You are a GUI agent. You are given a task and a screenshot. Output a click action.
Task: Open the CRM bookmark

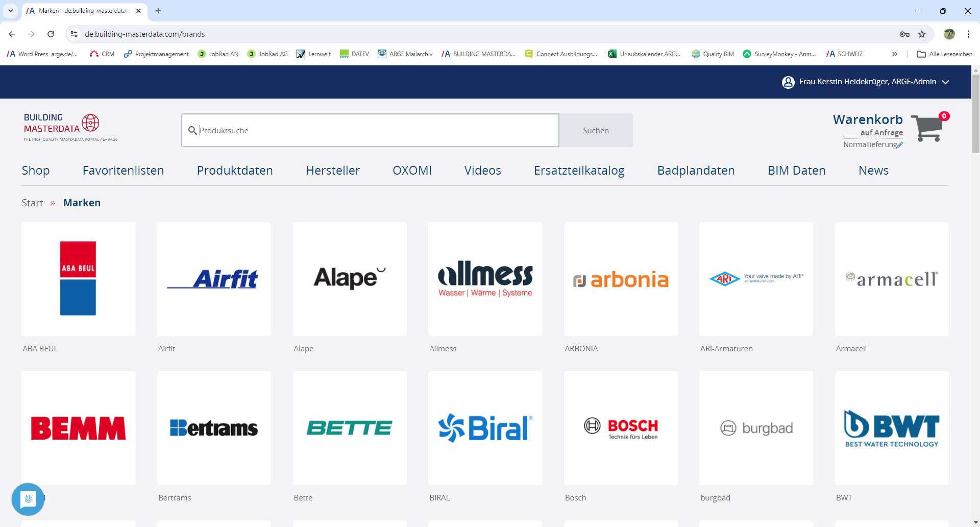click(102, 54)
